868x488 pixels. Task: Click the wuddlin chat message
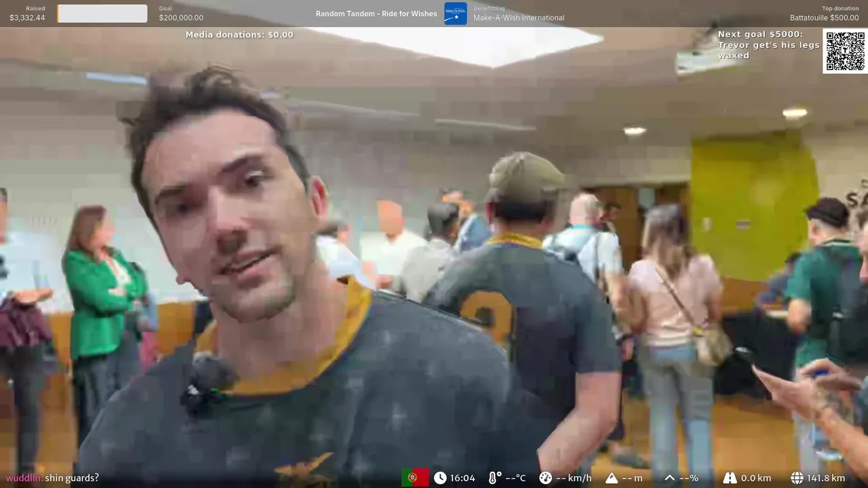52,478
